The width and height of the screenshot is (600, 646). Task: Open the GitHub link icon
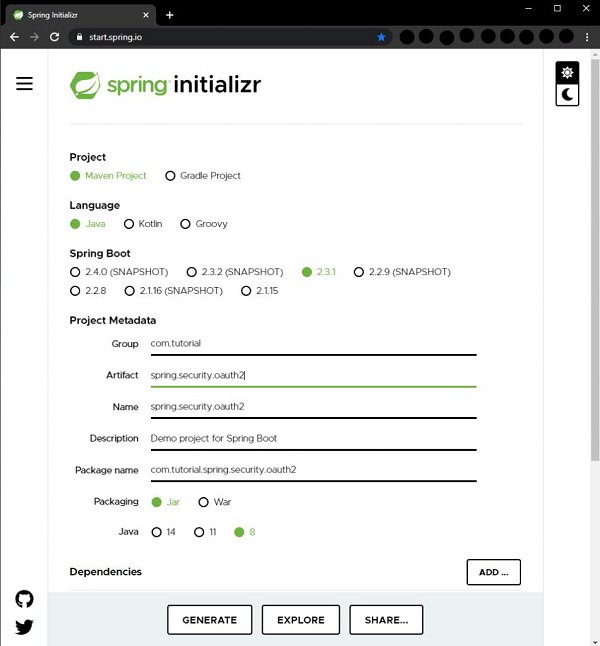(25, 599)
